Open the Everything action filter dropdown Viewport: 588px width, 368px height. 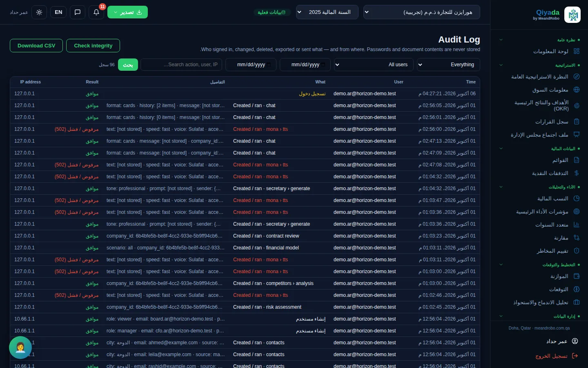(448, 65)
